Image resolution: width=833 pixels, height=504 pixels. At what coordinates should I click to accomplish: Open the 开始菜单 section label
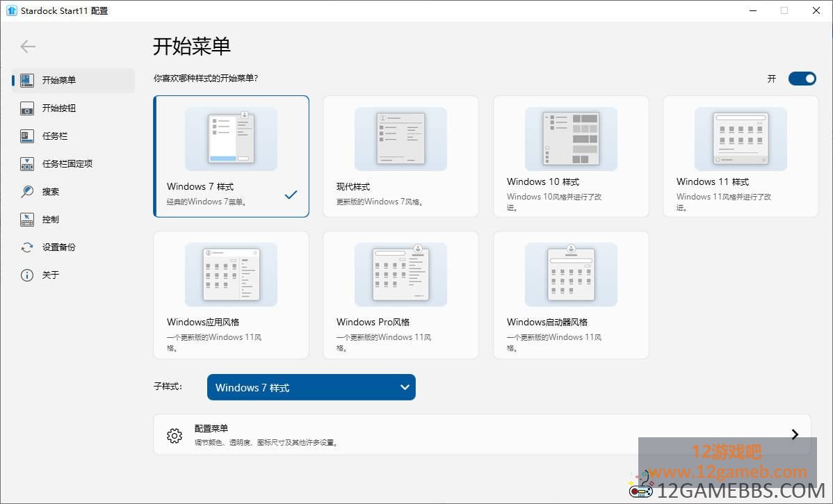click(59, 80)
